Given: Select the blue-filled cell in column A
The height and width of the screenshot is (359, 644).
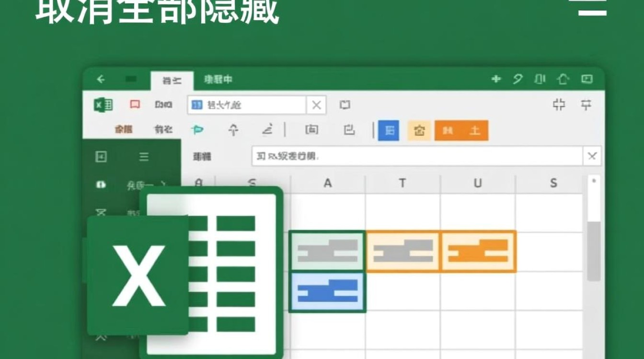Looking at the screenshot, I should tap(328, 292).
